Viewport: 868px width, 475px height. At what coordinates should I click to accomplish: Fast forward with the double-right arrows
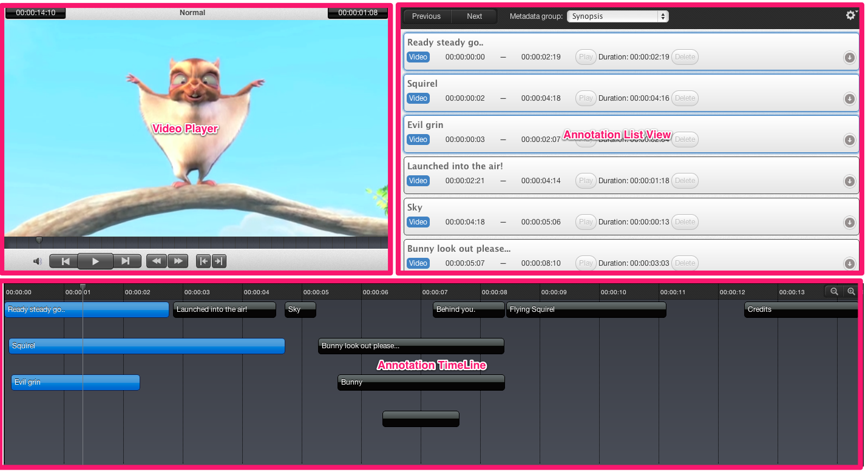tap(178, 261)
